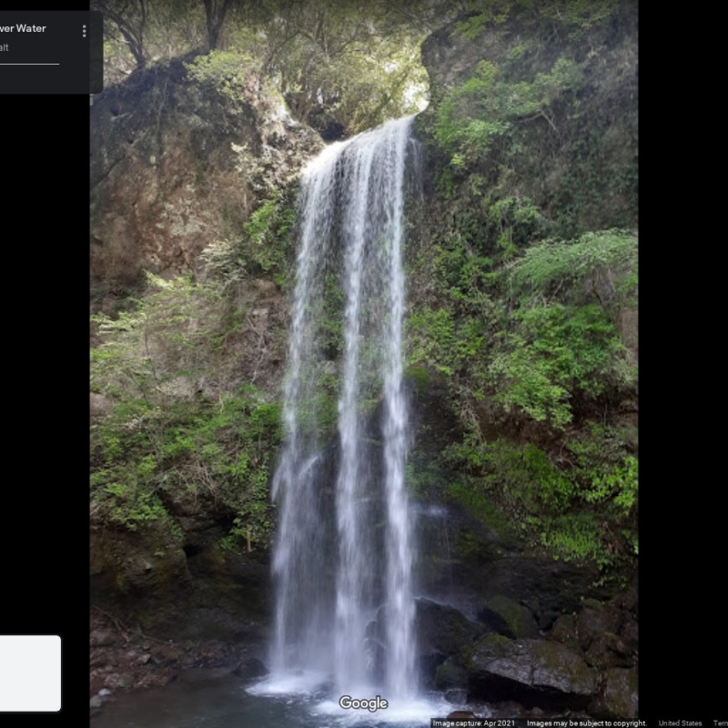
Task: Open the United States region link
Action: pos(680,723)
